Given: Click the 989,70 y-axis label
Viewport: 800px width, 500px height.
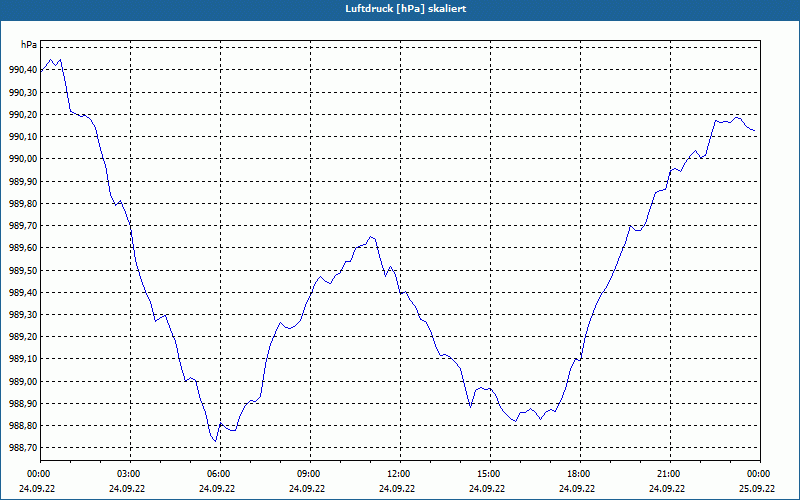Looking at the screenshot, I should [x=23, y=226].
